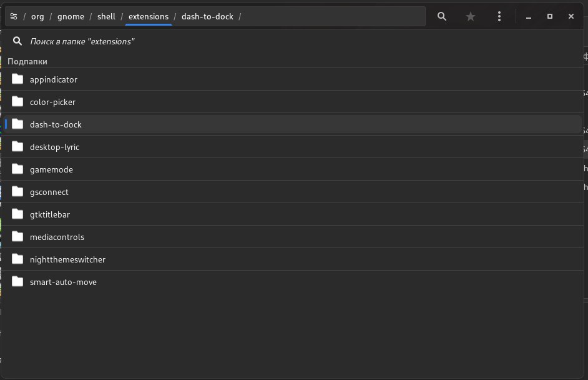
Task: Click the folder icon next to color-picker
Action: [17, 101]
